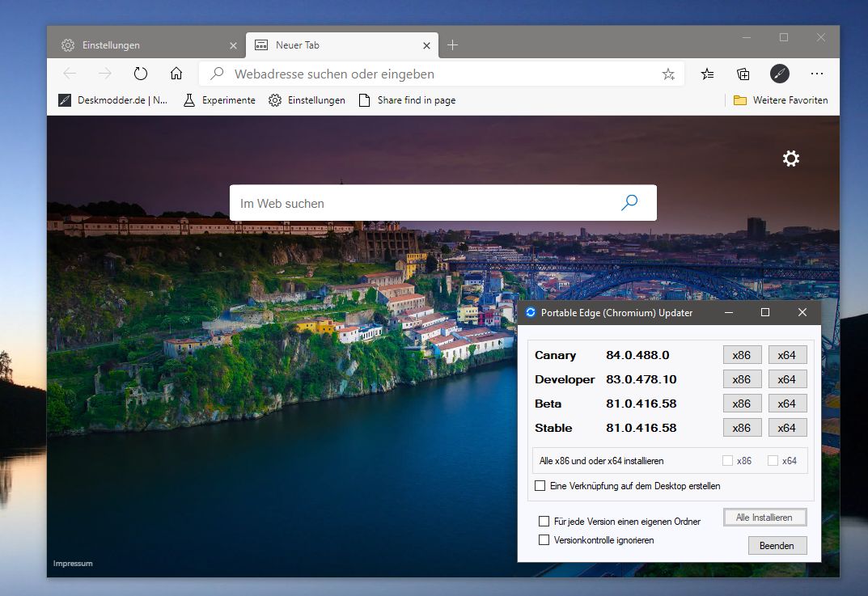Install Stable x64 version

pos(787,428)
